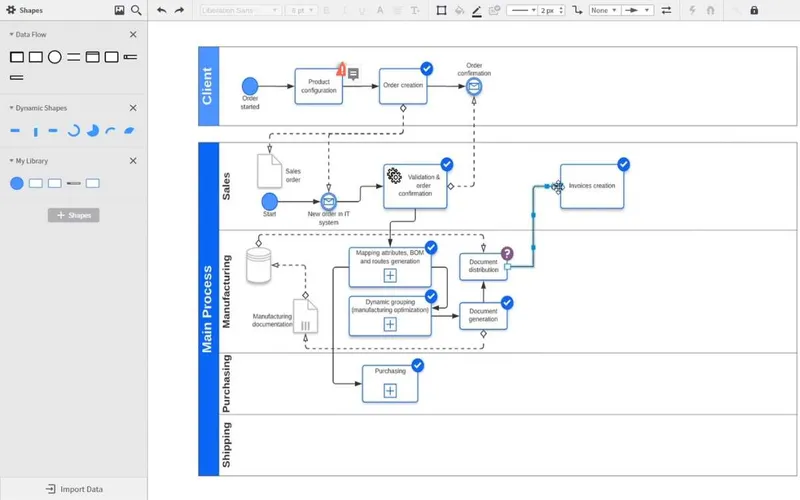Select the Document generation task
This screenshot has height=500, width=800.
point(483,316)
